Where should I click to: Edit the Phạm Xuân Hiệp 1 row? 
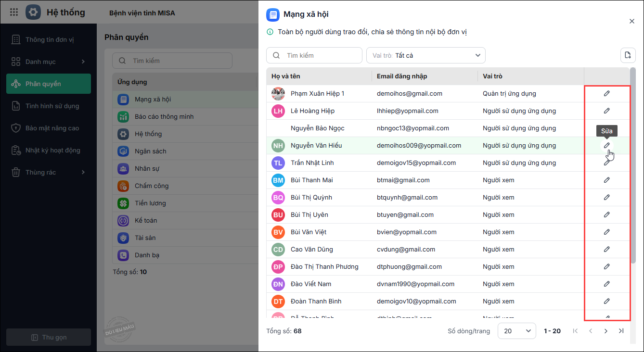click(606, 93)
